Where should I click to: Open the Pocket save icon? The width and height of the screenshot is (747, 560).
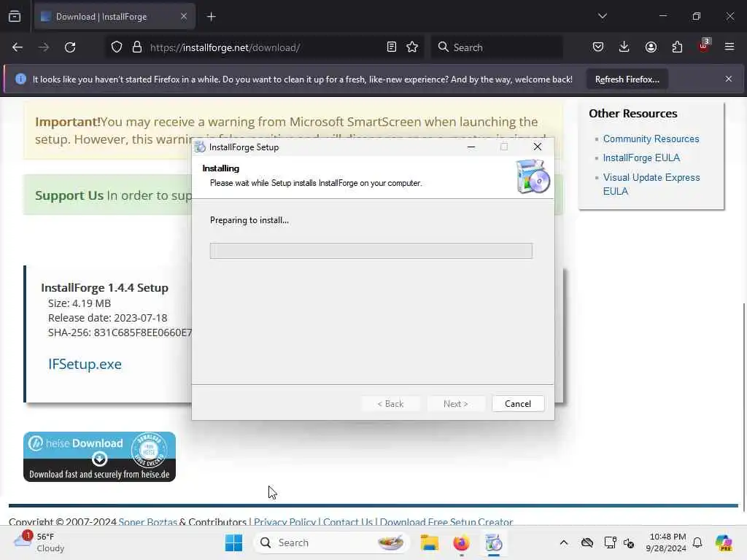pos(598,47)
